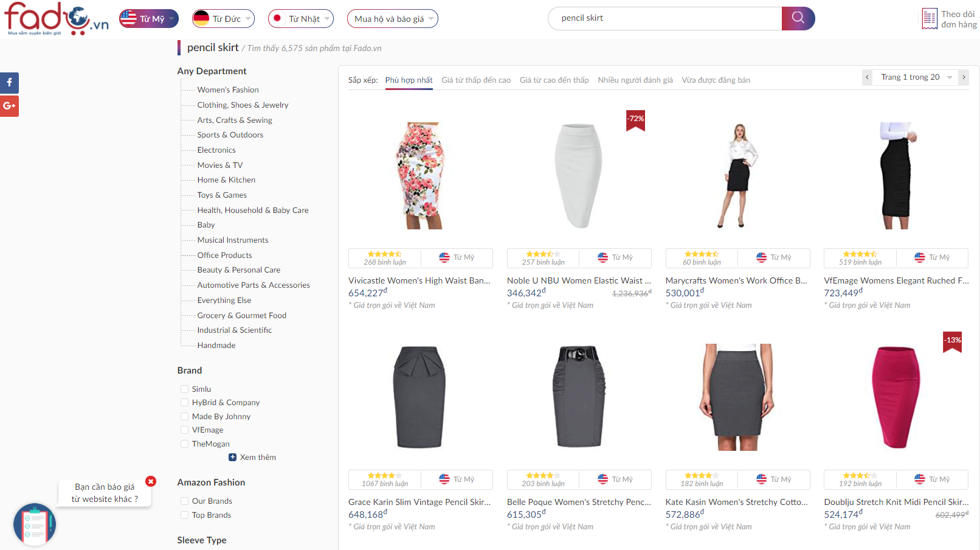This screenshot has height=550, width=980.
Task: Click the pencil skirt search field
Action: coord(664,18)
